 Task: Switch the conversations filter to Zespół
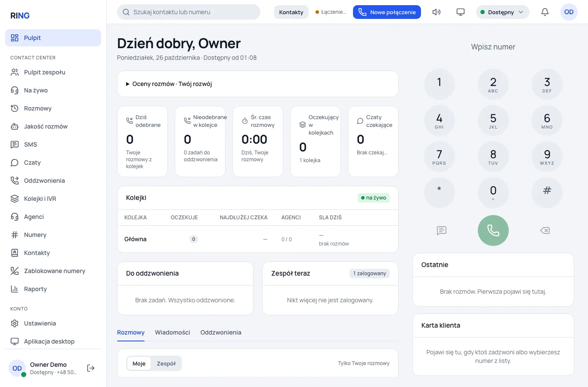pyautogui.click(x=166, y=363)
